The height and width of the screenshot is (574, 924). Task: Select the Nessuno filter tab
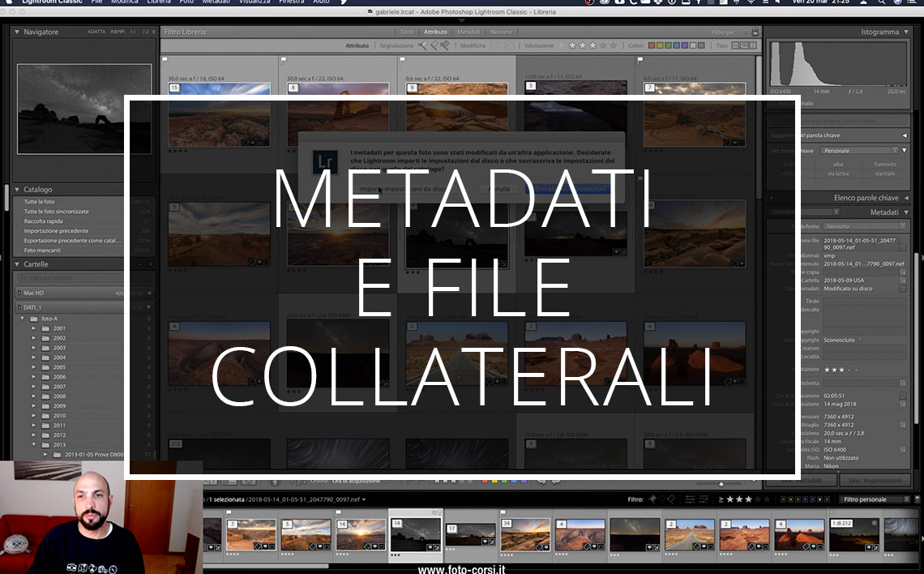click(x=501, y=32)
